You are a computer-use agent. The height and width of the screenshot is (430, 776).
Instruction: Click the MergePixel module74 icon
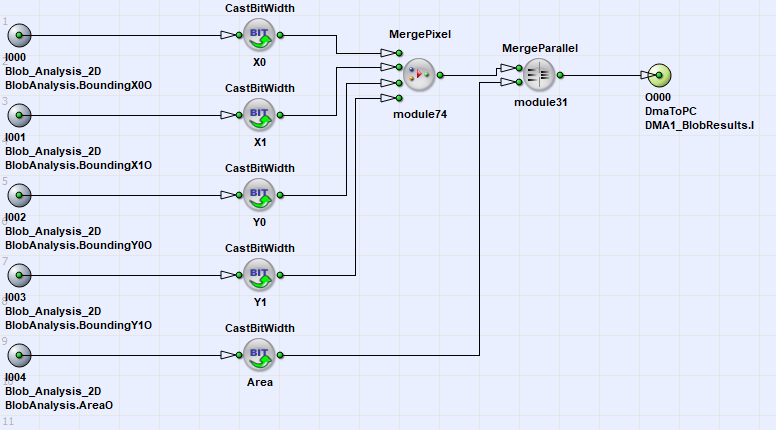click(x=419, y=75)
